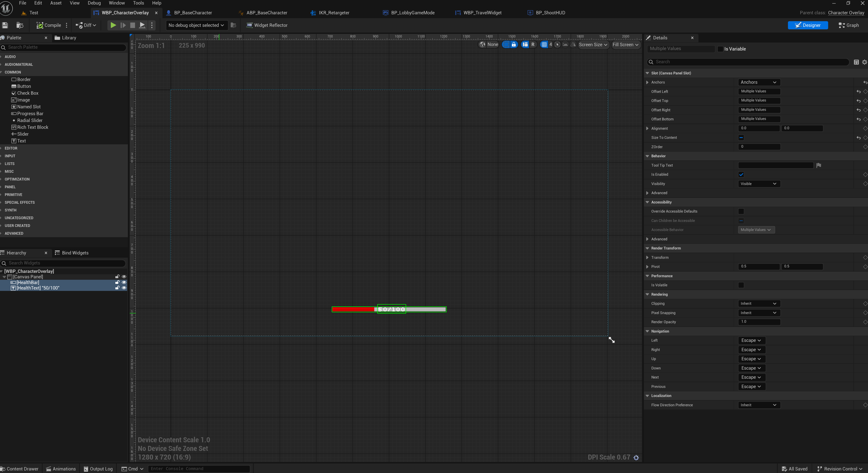Click the localization globe icon
868x473 pixels.
point(483,45)
